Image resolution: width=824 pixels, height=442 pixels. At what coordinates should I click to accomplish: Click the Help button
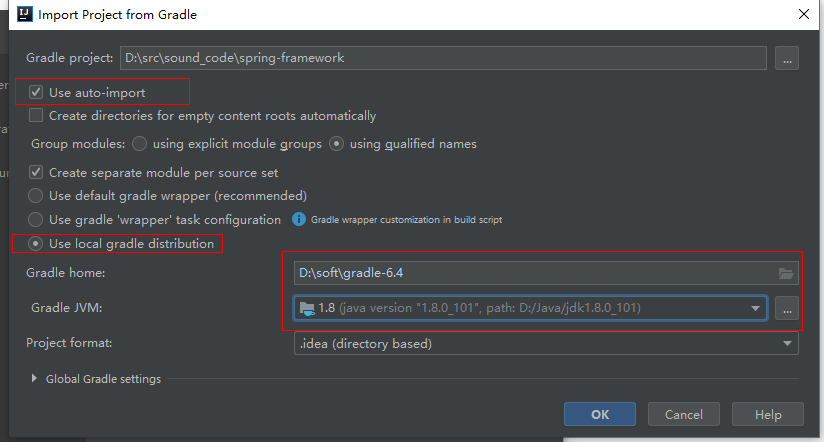coord(768,414)
